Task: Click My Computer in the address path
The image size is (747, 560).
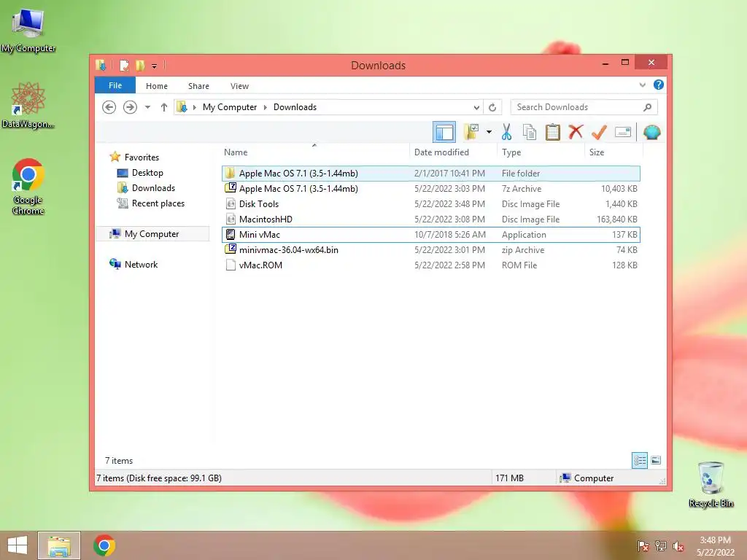Action: (230, 107)
